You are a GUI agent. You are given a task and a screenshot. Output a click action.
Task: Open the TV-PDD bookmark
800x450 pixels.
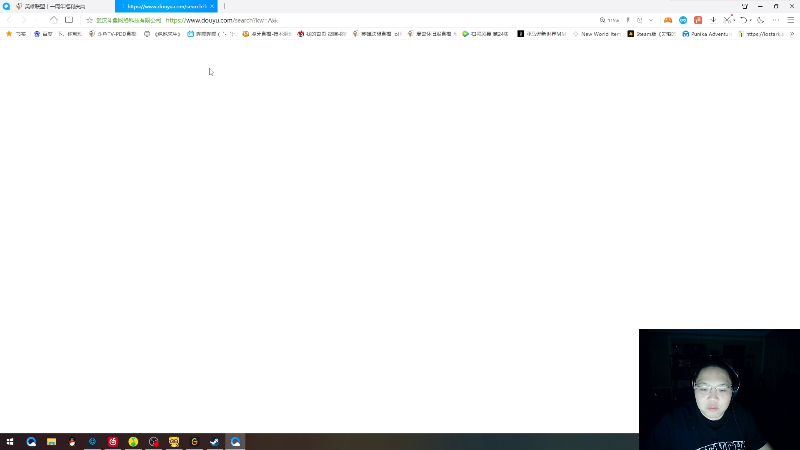[113, 34]
